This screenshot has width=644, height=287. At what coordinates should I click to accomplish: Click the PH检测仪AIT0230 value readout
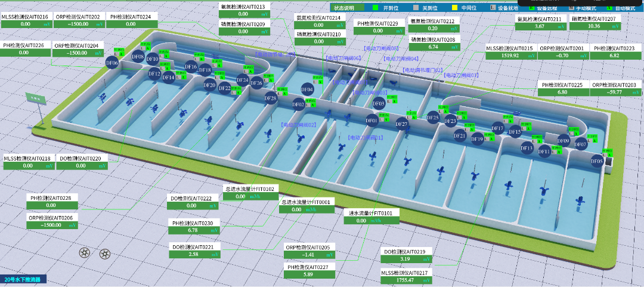[x=193, y=230]
